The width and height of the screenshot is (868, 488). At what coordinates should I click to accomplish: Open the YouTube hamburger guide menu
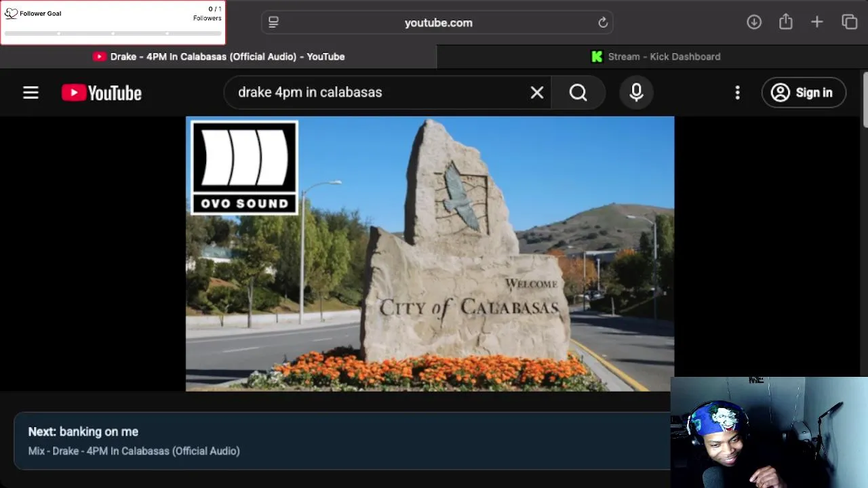[x=31, y=92]
